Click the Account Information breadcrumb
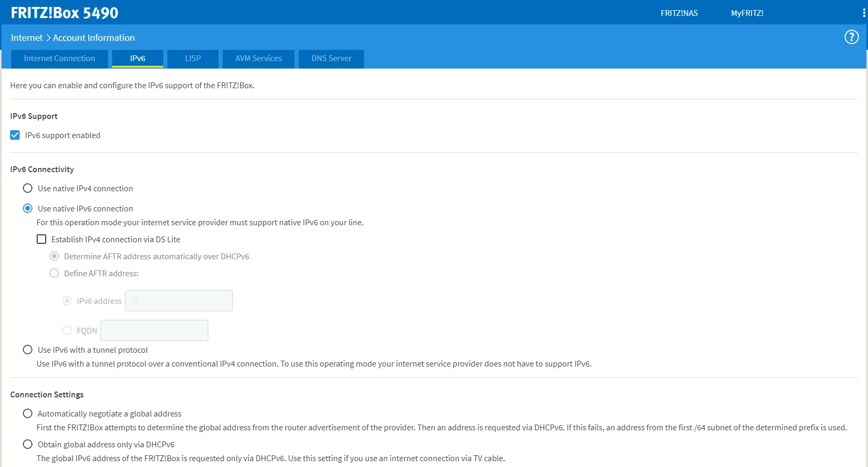868x467 pixels. pos(94,38)
